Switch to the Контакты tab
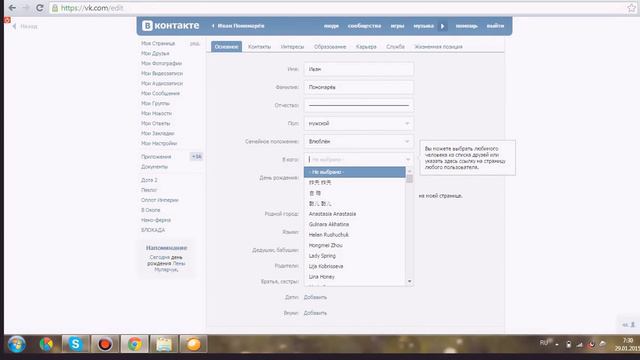Image resolution: width=640 pixels, height=360 pixels. tap(259, 47)
